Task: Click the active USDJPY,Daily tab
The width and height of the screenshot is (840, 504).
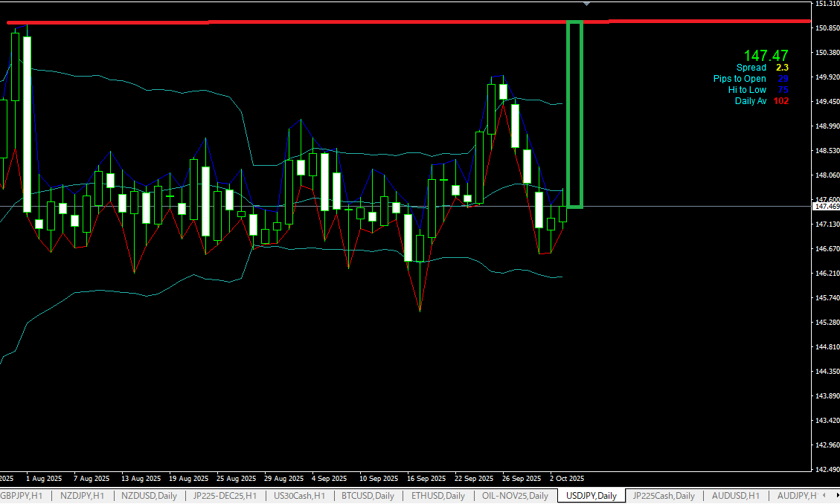Action: 591,496
